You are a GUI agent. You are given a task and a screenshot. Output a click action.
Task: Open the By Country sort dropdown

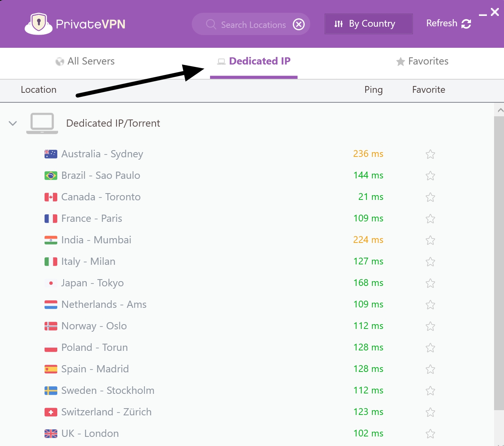(x=368, y=24)
